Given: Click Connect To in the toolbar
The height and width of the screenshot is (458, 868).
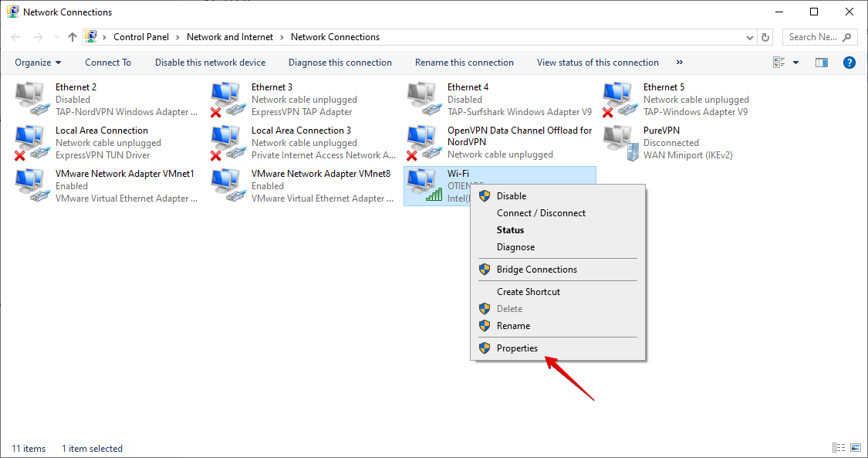Looking at the screenshot, I should point(108,63).
